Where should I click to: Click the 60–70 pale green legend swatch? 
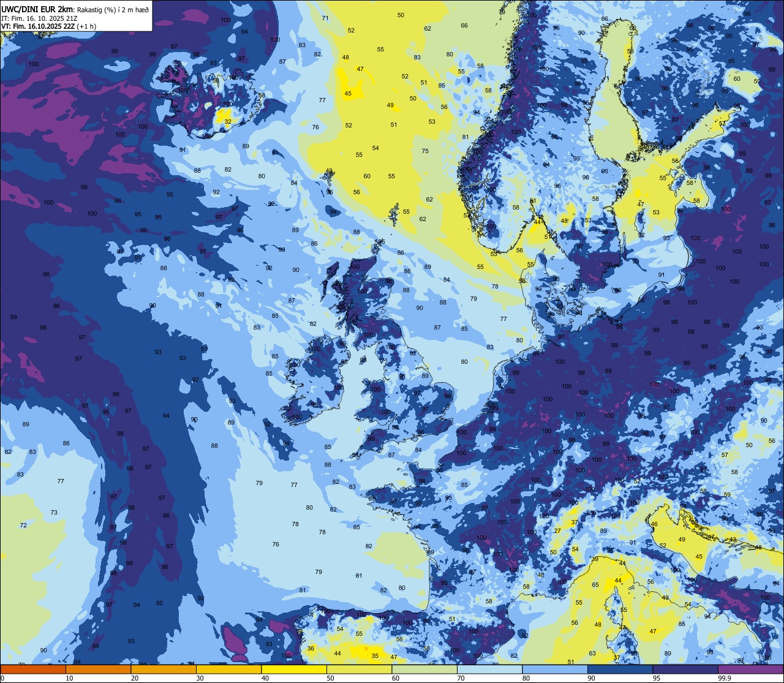tap(424, 670)
